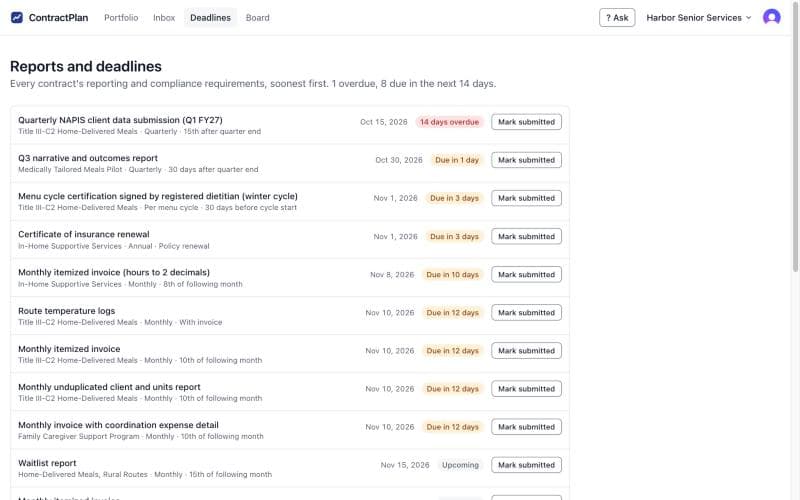This screenshot has height=500, width=800.
Task: Open the Waitlist report entry
Action: pyautogui.click(x=47, y=463)
